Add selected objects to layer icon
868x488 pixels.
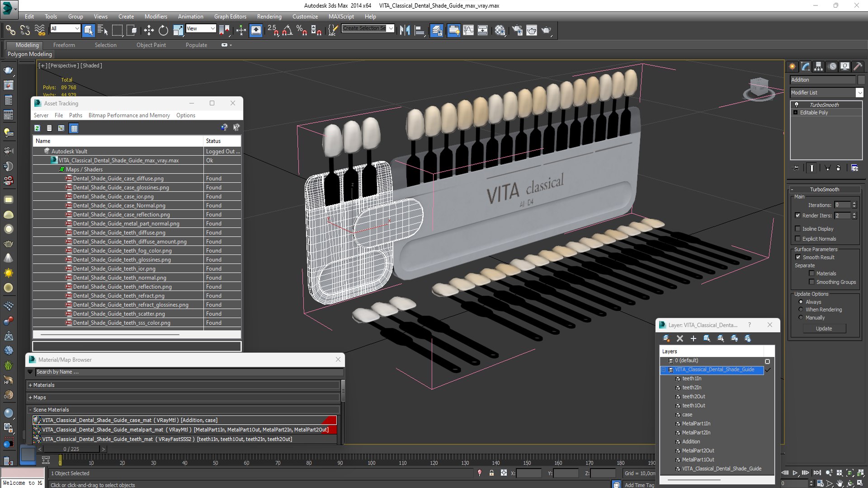(x=693, y=338)
